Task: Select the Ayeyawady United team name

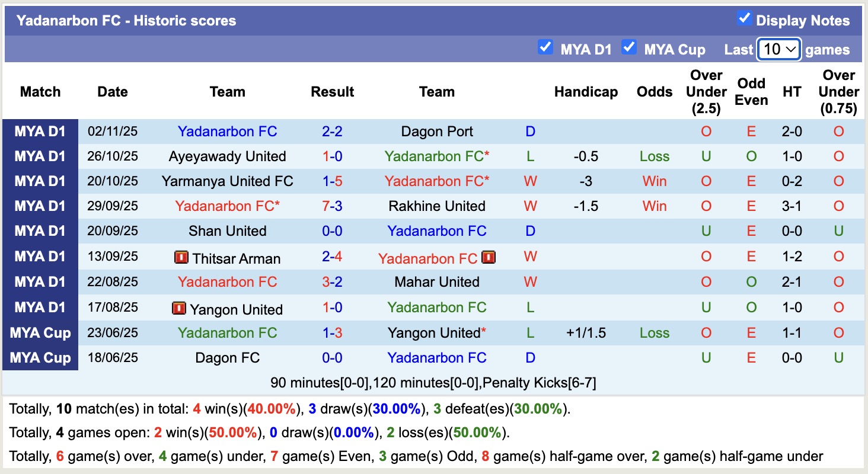Action: point(227,156)
